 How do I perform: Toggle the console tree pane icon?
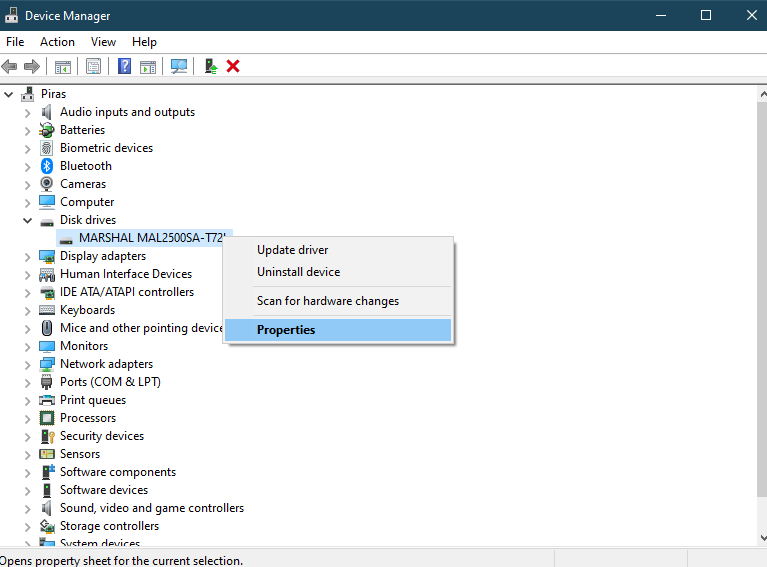pos(63,67)
